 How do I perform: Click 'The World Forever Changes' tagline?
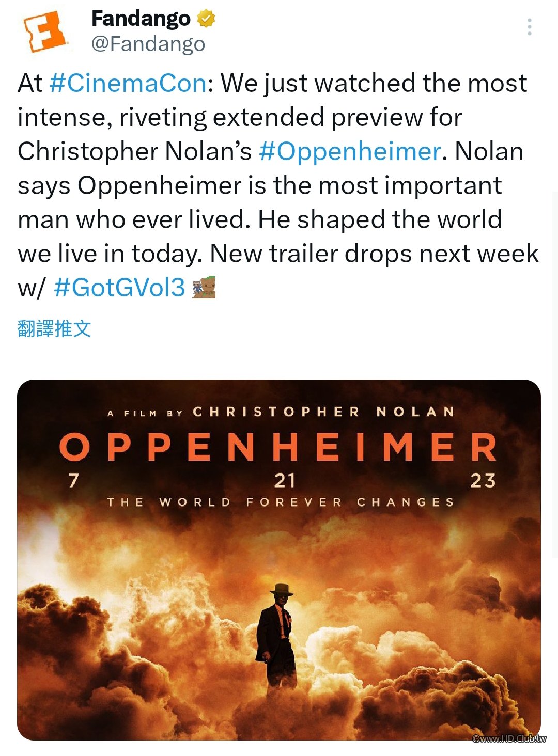(x=281, y=502)
